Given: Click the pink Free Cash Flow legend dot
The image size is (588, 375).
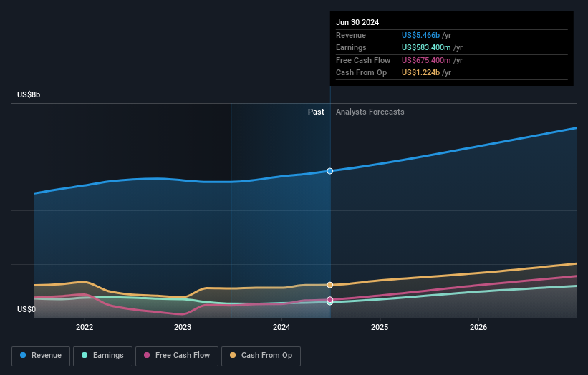Looking at the screenshot, I should click(x=147, y=355).
